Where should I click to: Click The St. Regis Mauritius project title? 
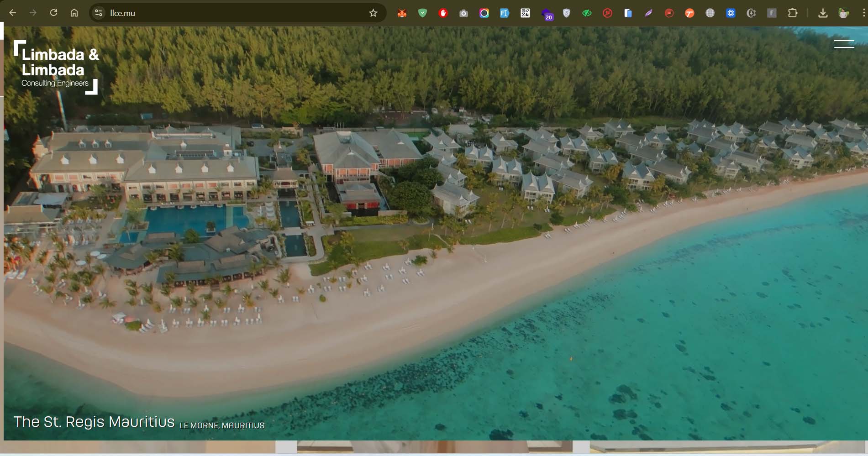(x=94, y=422)
